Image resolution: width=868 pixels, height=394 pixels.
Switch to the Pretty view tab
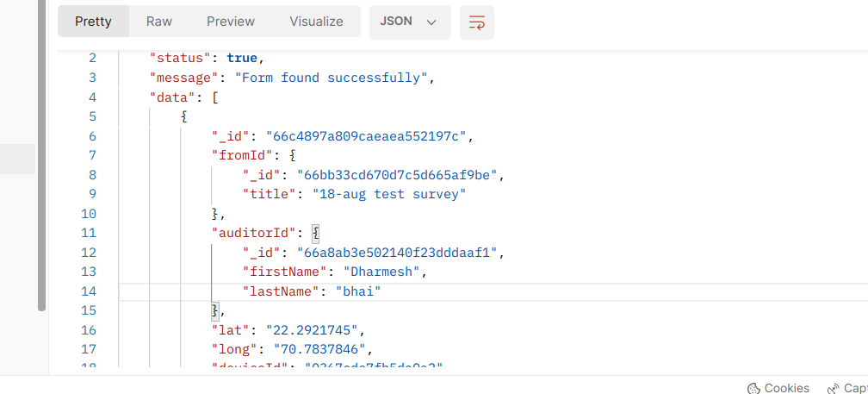pyautogui.click(x=93, y=22)
